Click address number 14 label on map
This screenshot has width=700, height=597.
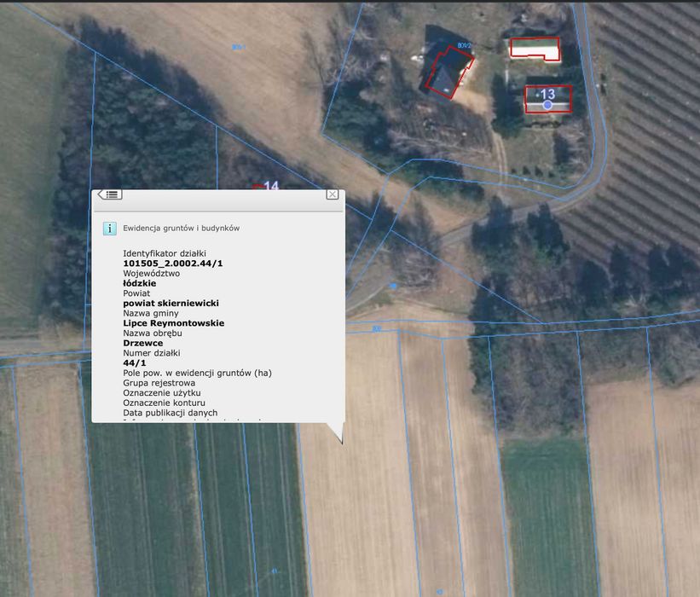point(271,185)
